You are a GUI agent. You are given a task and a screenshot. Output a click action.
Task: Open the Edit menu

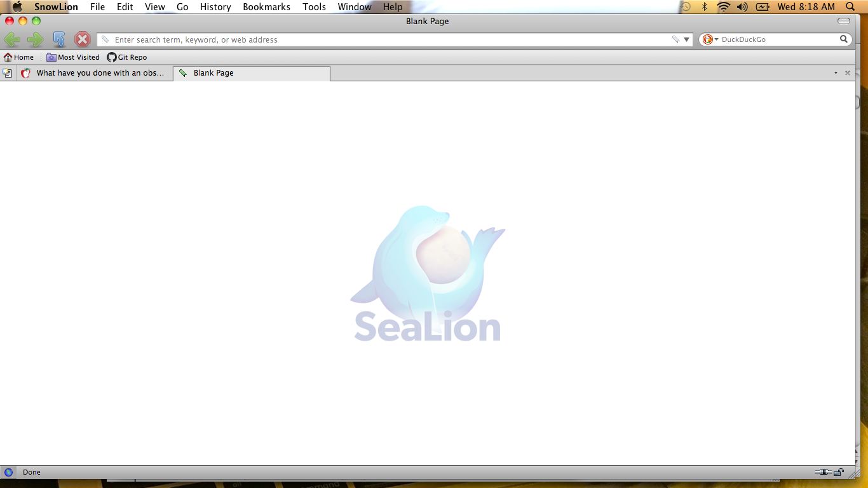pos(125,7)
